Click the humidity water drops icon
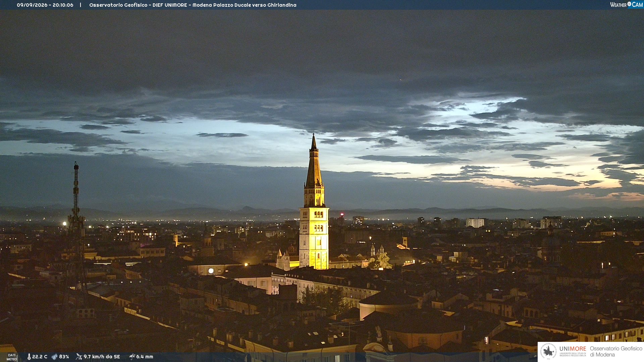Screen dimensions: 644x362 (54, 357)
